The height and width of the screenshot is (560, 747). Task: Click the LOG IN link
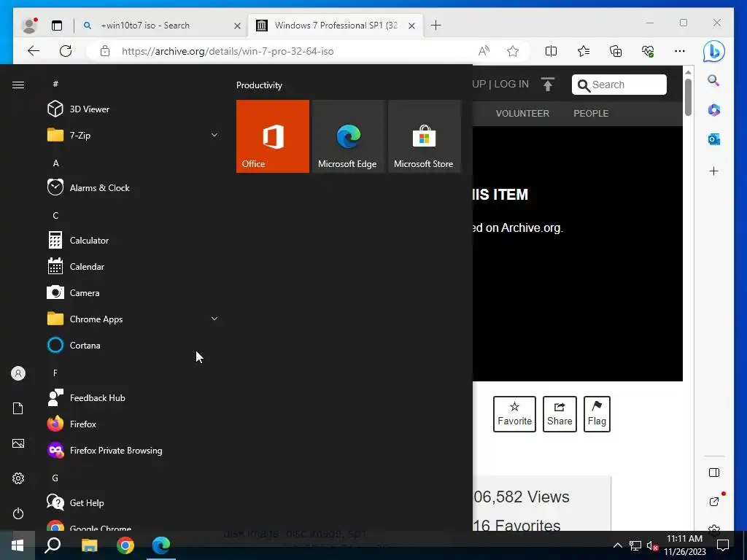click(x=511, y=85)
